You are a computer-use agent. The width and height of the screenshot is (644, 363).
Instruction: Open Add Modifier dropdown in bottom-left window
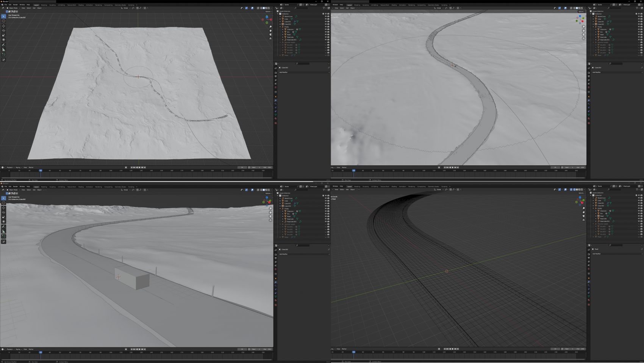(x=284, y=254)
